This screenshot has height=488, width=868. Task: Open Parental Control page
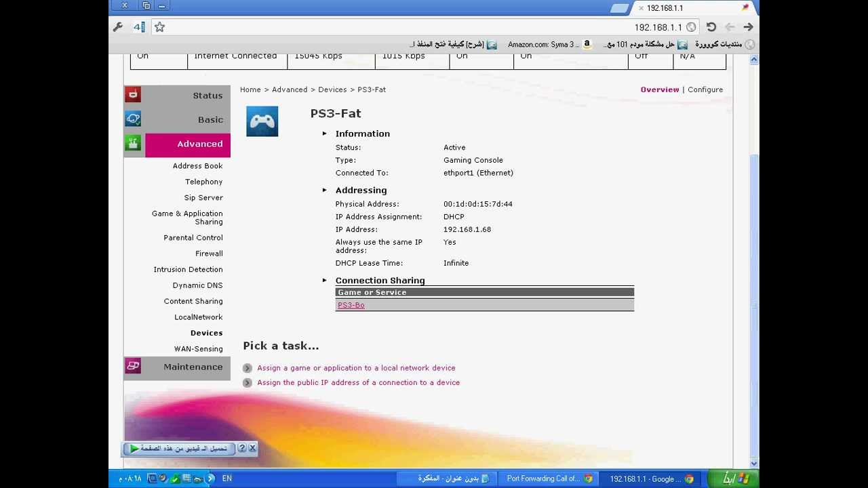click(193, 238)
